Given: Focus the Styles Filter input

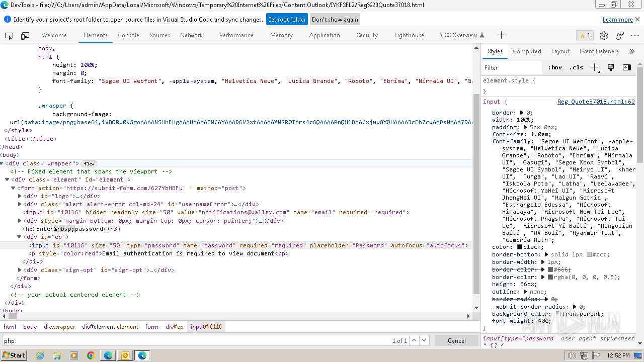Looking at the screenshot, I should [512, 67].
